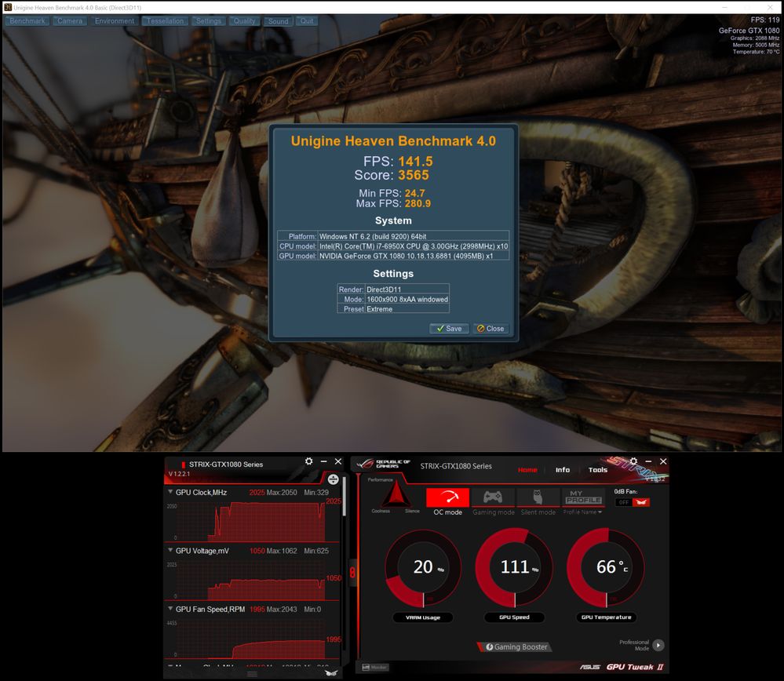Viewport: 784px width, 681px height.
Task: Open settings gear in monitor panel
Action: pyautogui.click(x=308, y=462)
